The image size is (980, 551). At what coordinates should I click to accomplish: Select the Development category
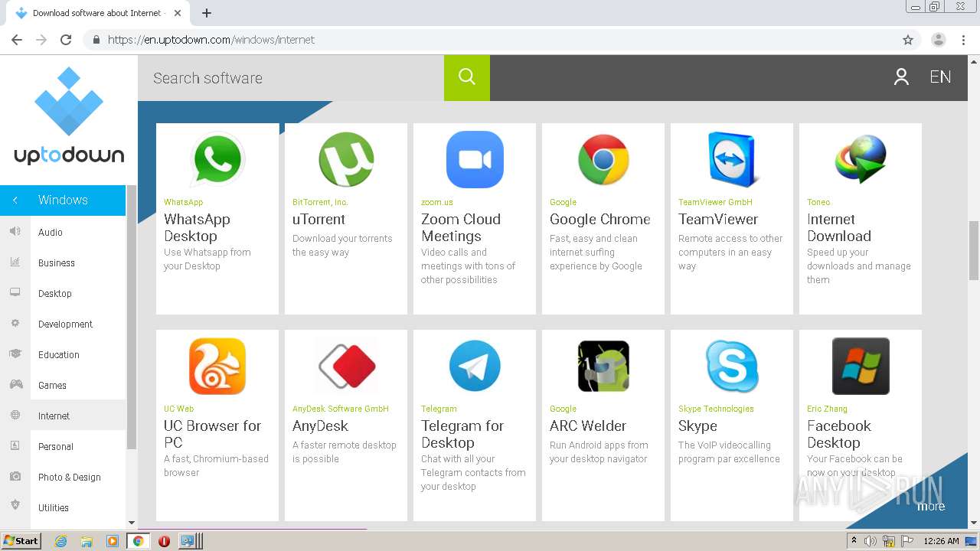(65, 324)
